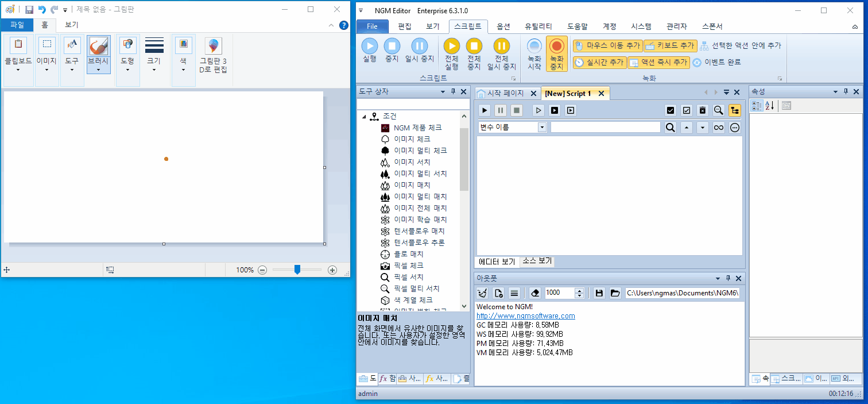Open the File tab in NGM Editor

(x=372, y=26)
